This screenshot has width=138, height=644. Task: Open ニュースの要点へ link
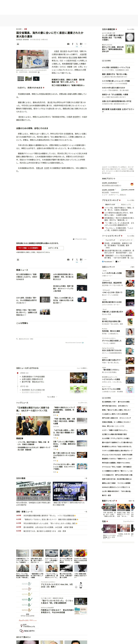point(82,368)
